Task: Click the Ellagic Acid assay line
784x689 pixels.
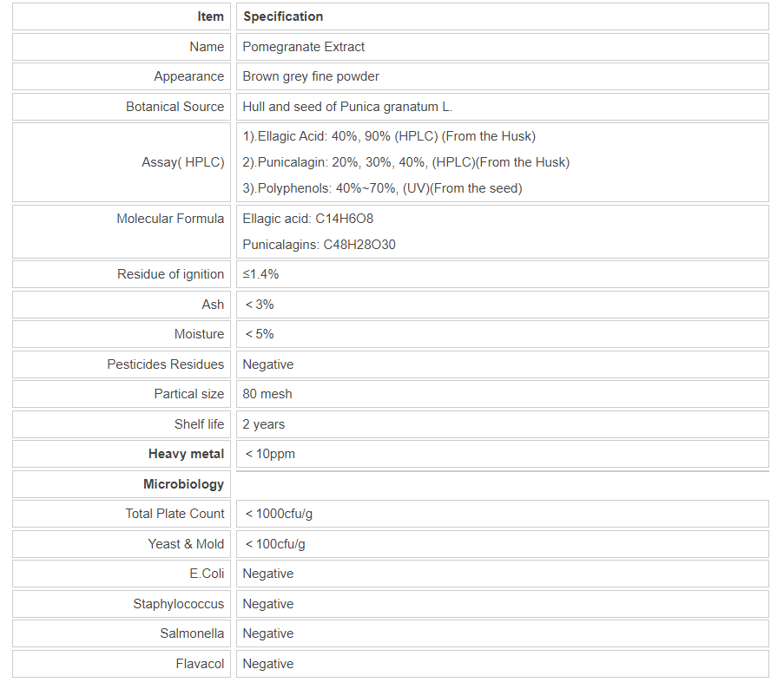Action: [x=388, y=136]
